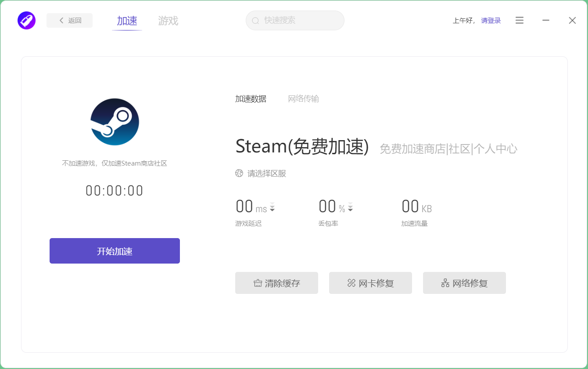Image resolution: width=588 pixels, height=369 pixels.
Task: Click the 加速流量 label
Action: [414, 224]
